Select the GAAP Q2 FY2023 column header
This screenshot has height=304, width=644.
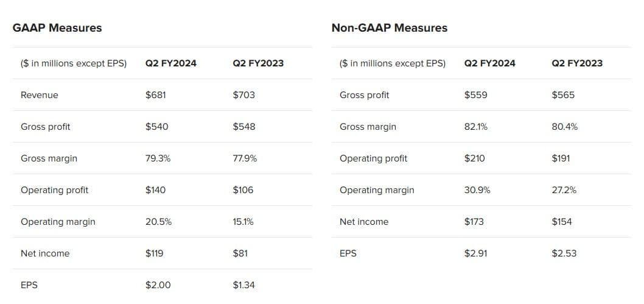(258, 63)
